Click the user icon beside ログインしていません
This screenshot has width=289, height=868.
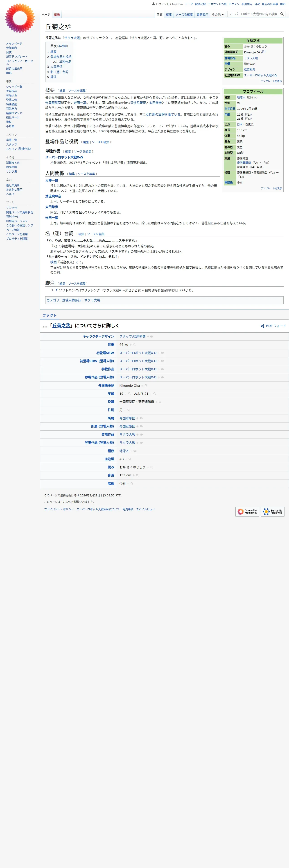154,4
